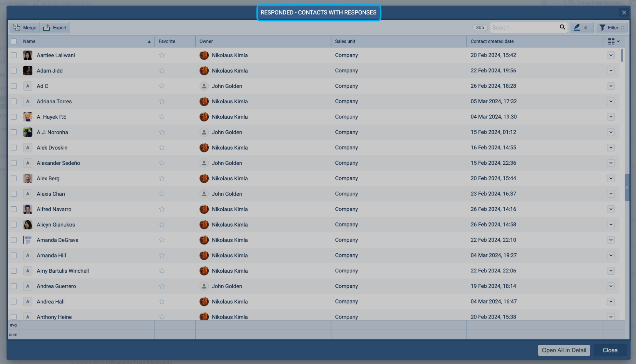Tick the checkbox for Amanda Hill
Image resolution: width=636 pixels, height=364 pixels.
point(14,256)
